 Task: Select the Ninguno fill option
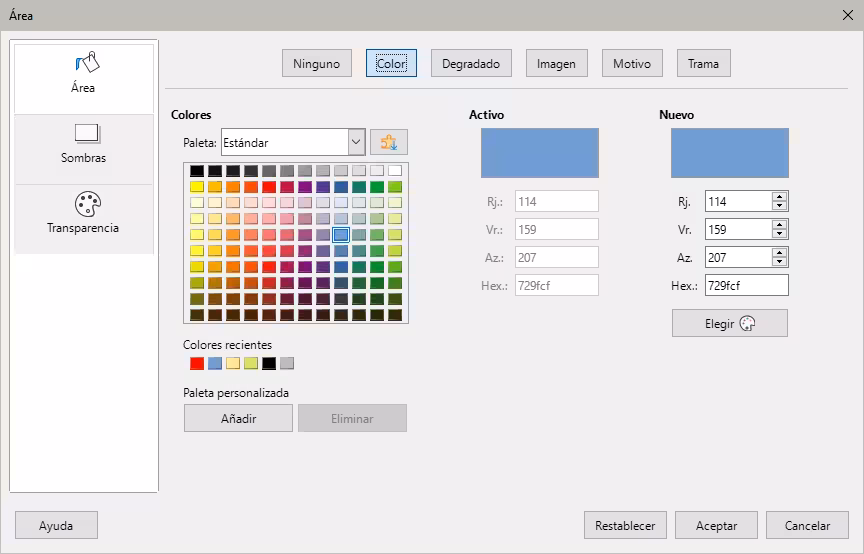317,63
